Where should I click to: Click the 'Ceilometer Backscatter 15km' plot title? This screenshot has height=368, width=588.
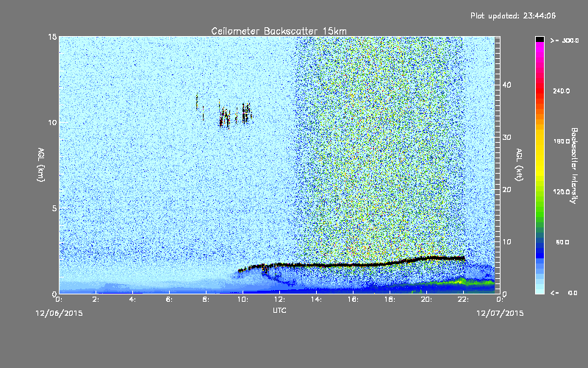point(279,31)
